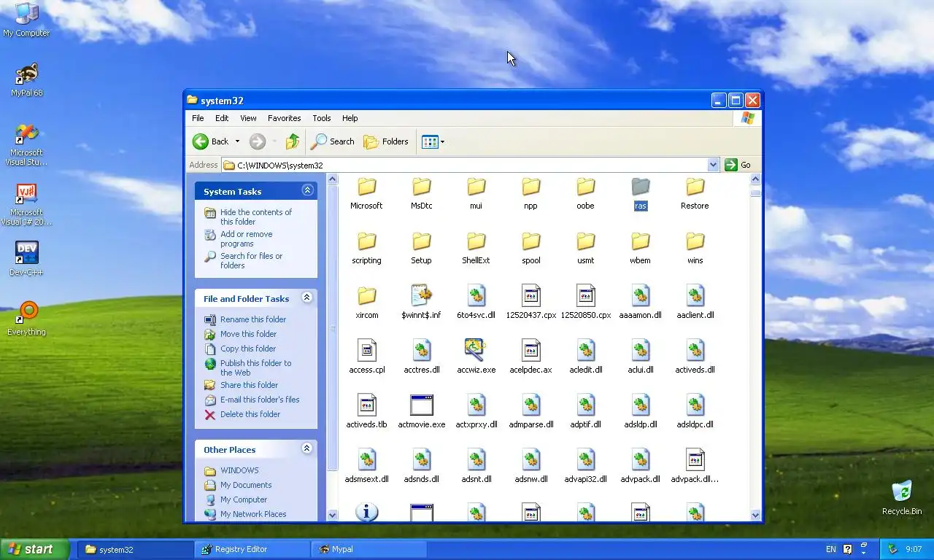This screenshot has width=934, height=560.
Task: Open the Tools menu
Action: (322, 118)
